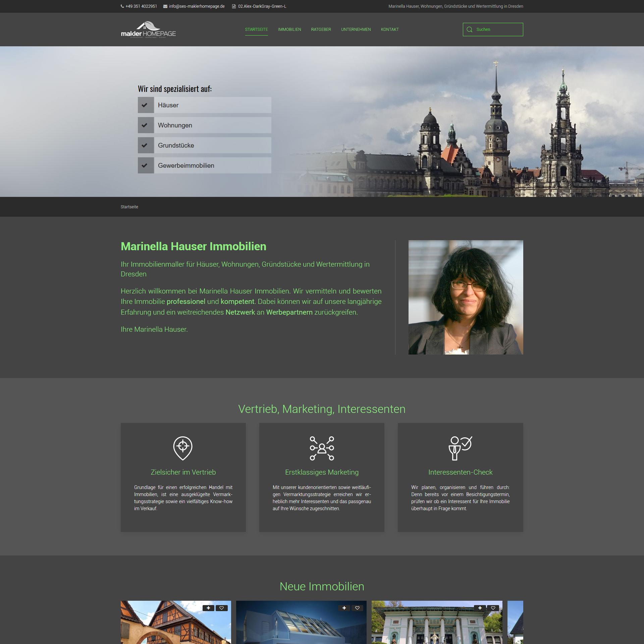Click the magnifier search icon

tap(469, 30)
